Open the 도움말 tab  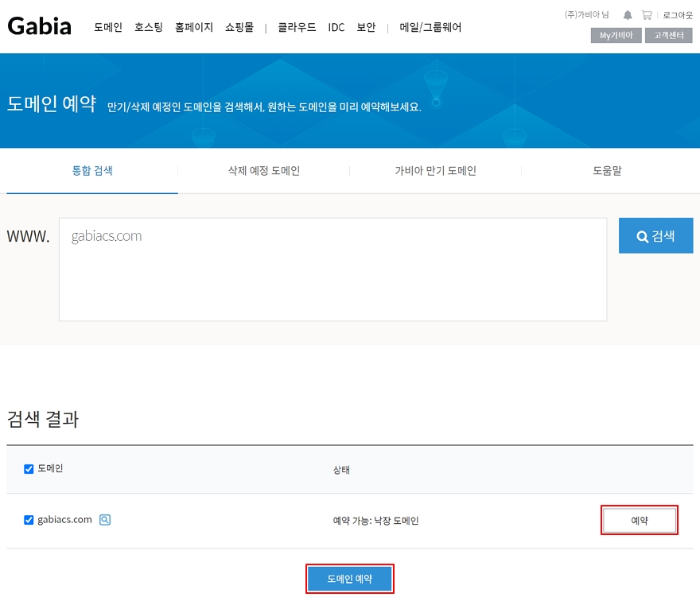click(607, 170)
